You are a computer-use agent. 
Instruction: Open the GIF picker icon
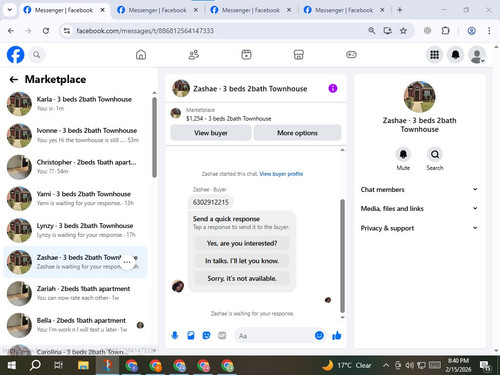coord(222,335)
